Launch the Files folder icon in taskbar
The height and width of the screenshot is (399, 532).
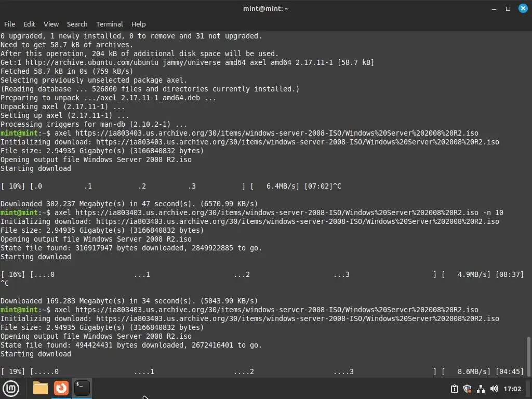(41, 388)
